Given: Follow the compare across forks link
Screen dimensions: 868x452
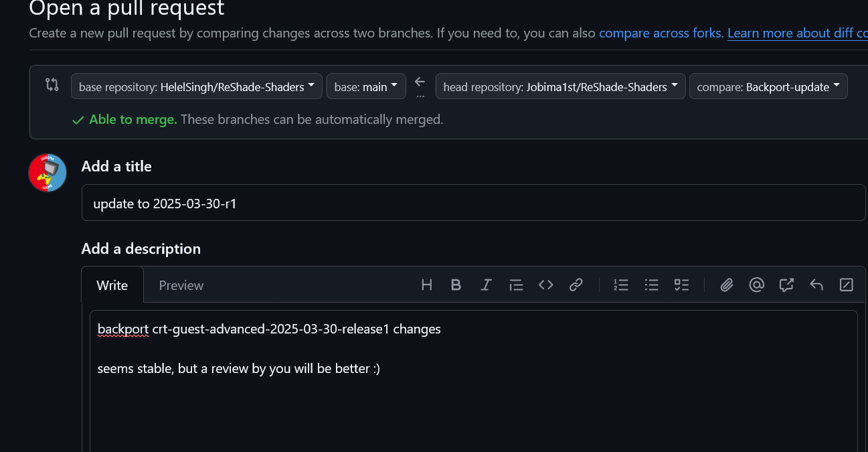Looking at the screenshot, I should pyautogui.click(x=661, y=33).
